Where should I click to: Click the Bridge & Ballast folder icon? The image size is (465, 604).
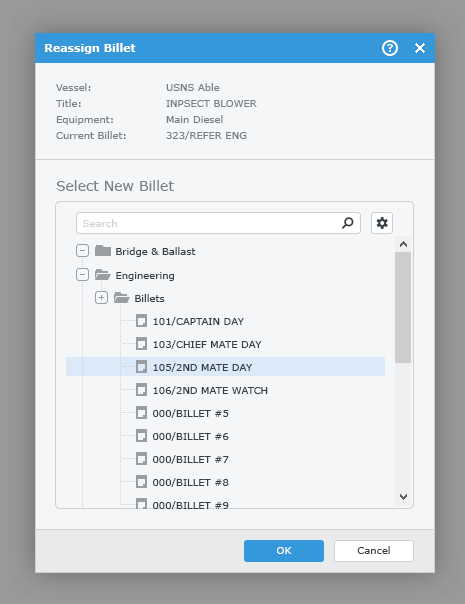pos(103,251)
